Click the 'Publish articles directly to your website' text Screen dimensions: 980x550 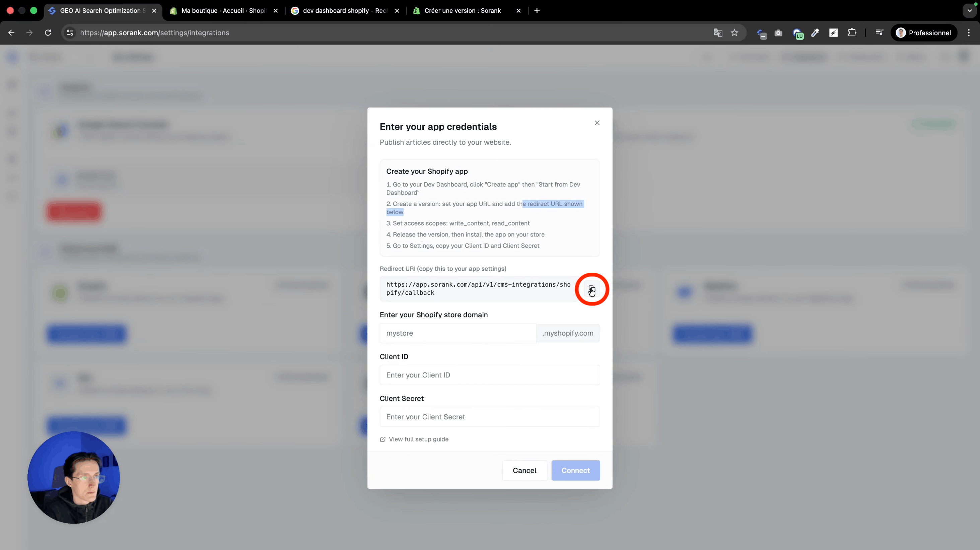(x=445, y=142)
